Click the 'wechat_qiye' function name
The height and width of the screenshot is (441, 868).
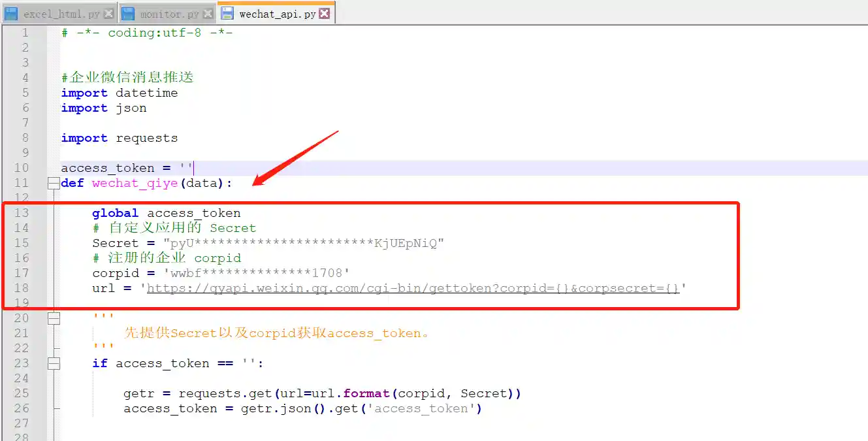pos(135,183)
